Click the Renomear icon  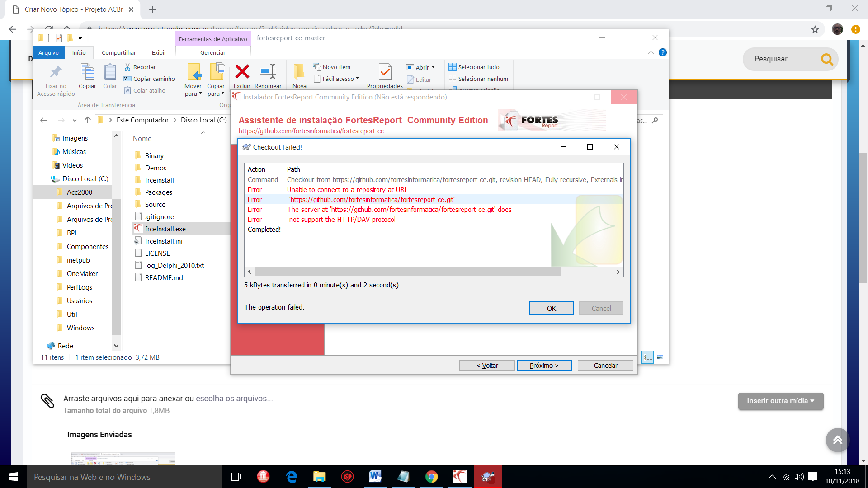(268, 71)
